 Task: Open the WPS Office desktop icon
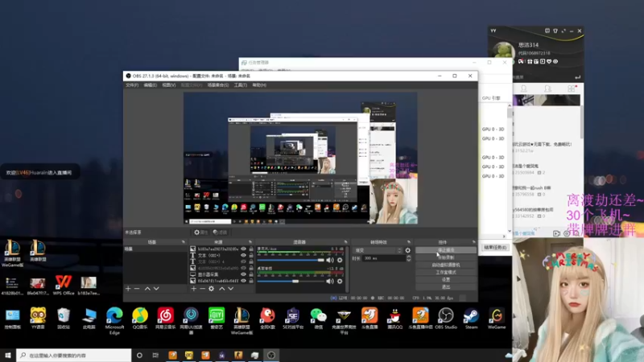64,286
